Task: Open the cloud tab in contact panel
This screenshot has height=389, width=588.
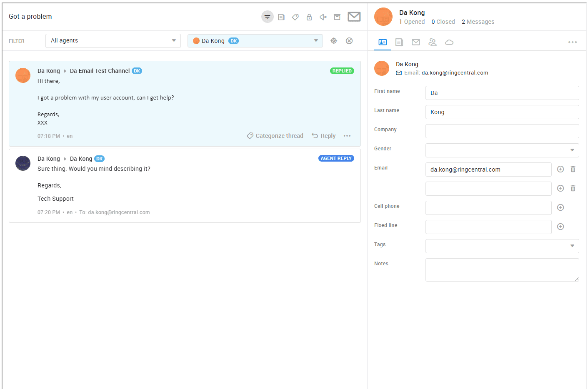Action: click(x=449, y=42)
